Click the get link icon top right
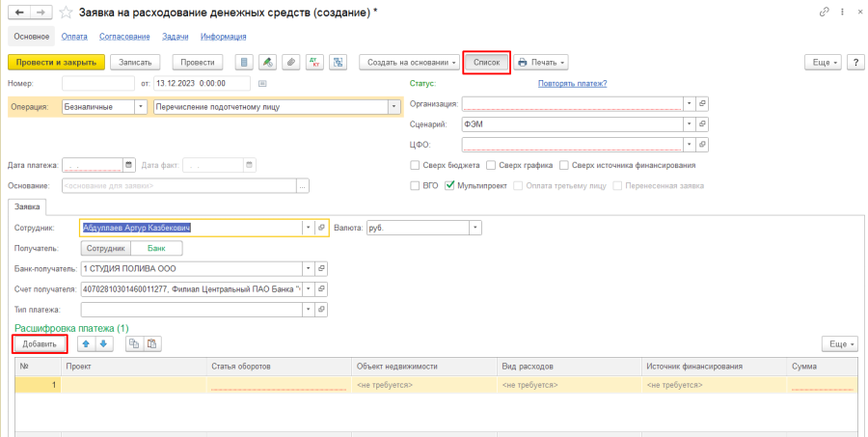 point(824,12)
